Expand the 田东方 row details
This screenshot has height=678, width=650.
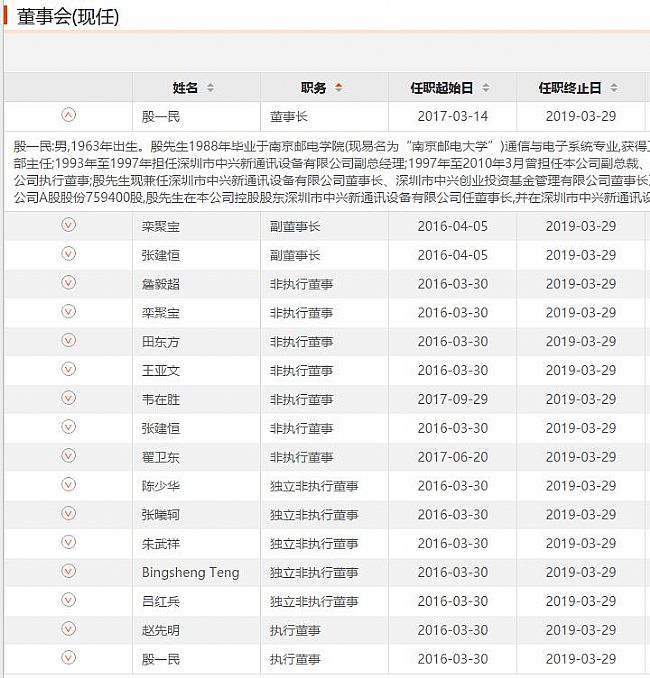(68, 340)
